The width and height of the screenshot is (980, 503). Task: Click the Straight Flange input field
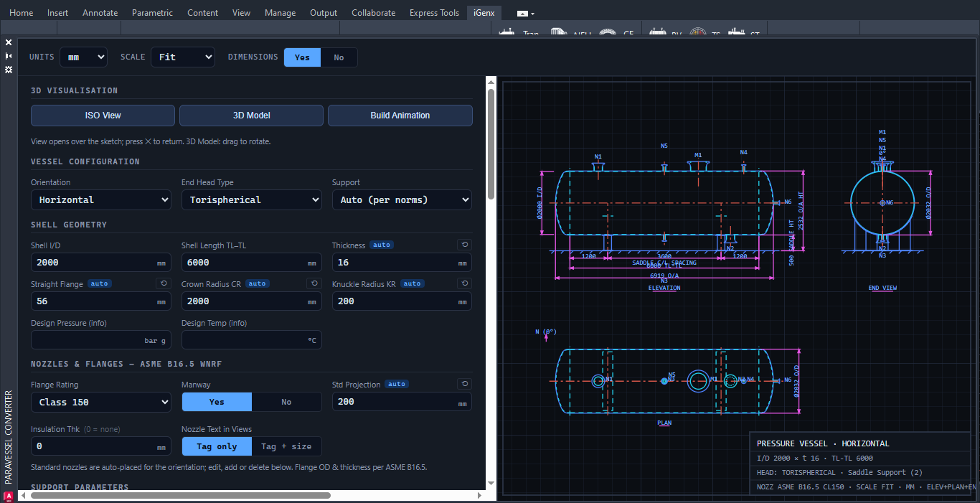[x=101, y=301]
